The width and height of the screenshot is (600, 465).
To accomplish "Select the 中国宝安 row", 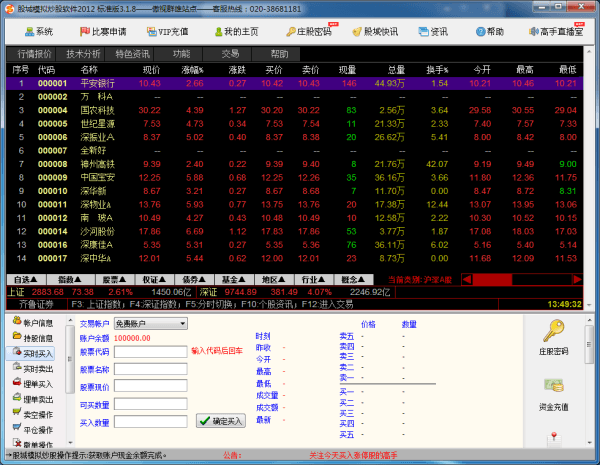I will click(x=295, y=178).
